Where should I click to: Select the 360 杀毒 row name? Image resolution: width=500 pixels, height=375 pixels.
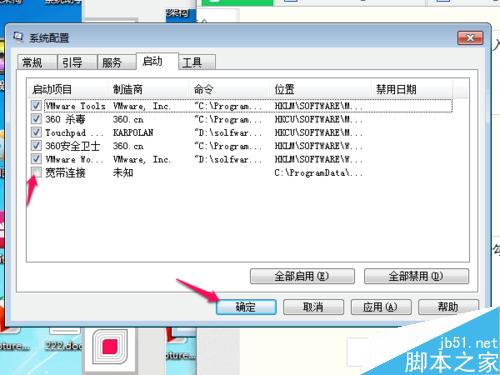click(x=65, y=119)
